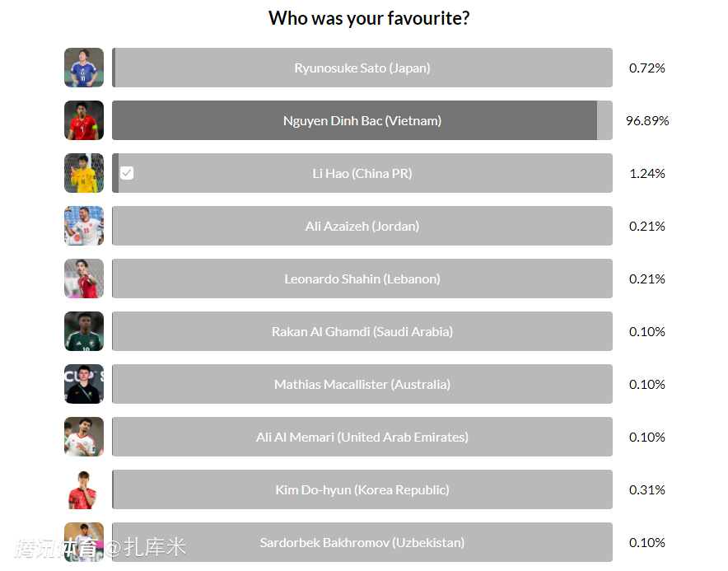Click Ali Al Memari's player photo
The image size is (728, 571).
[x=84, y=437]
